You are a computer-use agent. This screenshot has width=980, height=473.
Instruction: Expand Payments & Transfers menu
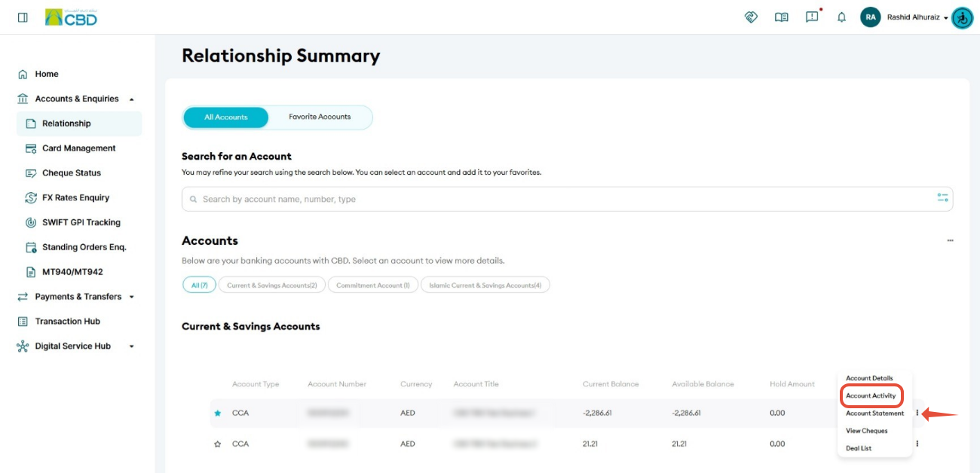[132, 297]
